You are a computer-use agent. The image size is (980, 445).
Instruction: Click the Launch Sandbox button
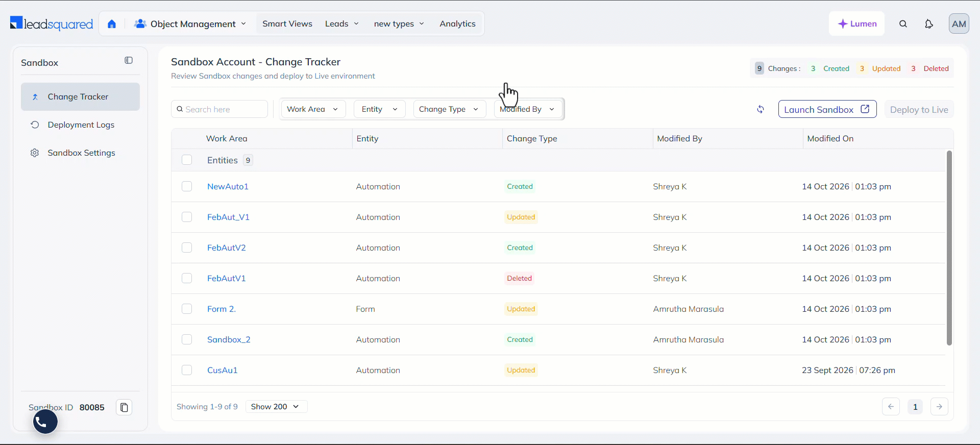point(827,109)
